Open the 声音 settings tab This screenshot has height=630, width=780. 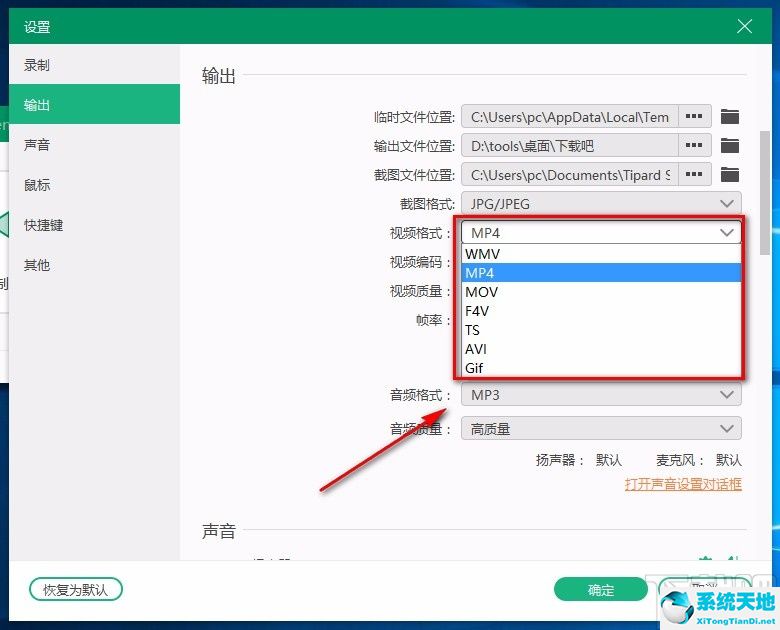point(95,145)
